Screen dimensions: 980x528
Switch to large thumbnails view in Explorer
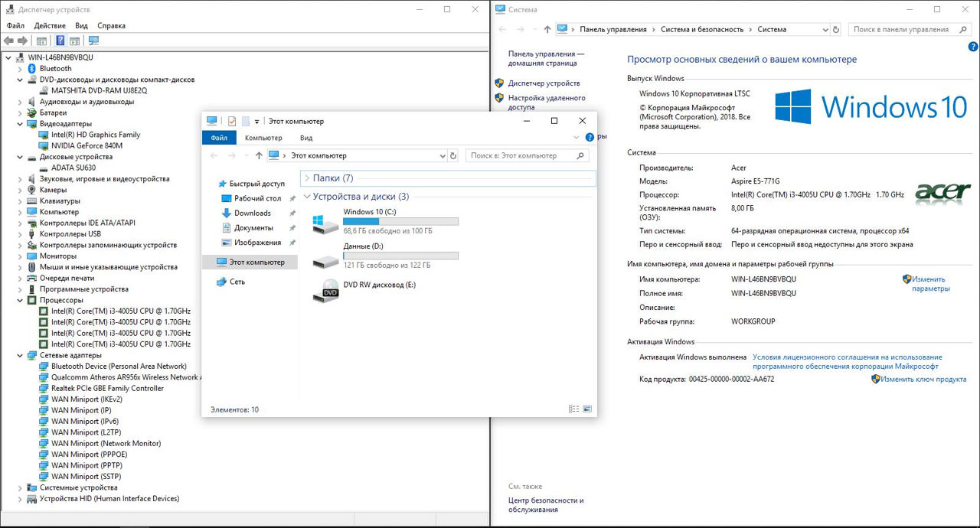(x=587, y=409)
